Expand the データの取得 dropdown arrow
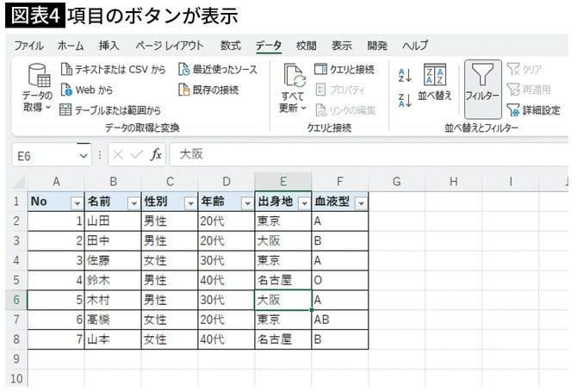This screenshot has height=392, width=577. (47, 107)
